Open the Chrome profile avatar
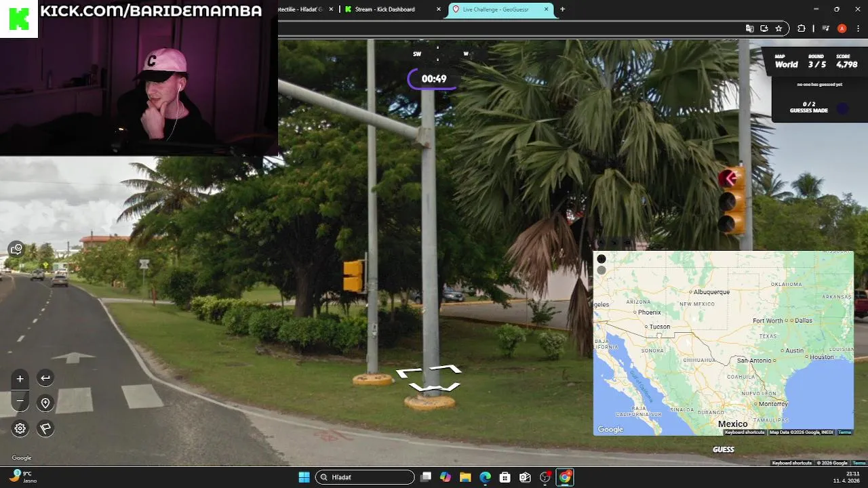This screenshot has height=488, width=868. point(842,28)
